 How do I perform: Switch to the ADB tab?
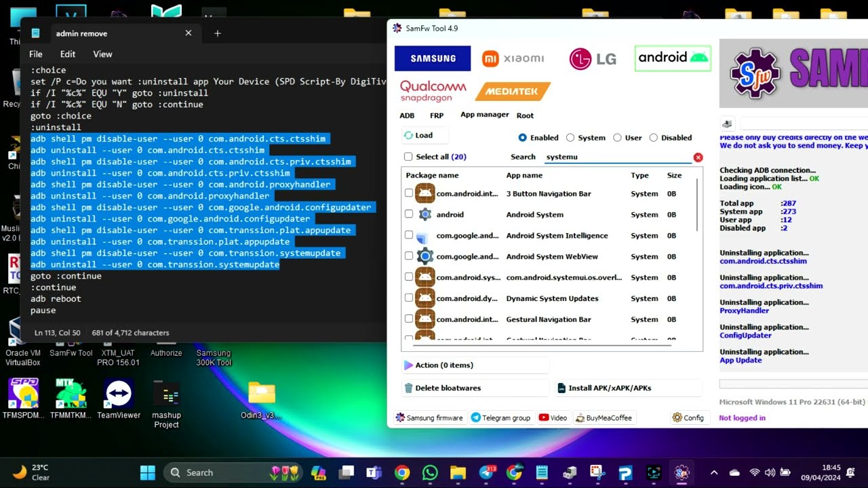pyautogui.click(x=407, y=116)
